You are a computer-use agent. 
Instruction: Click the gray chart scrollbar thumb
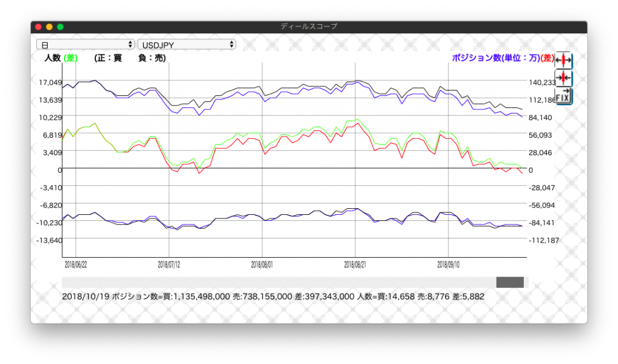click(x=509, y=282)
